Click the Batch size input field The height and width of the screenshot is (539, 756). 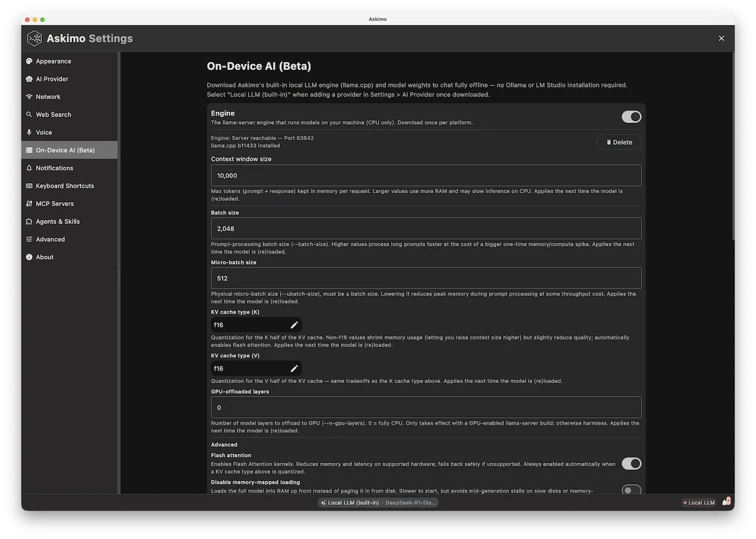[x=426, y=229]
